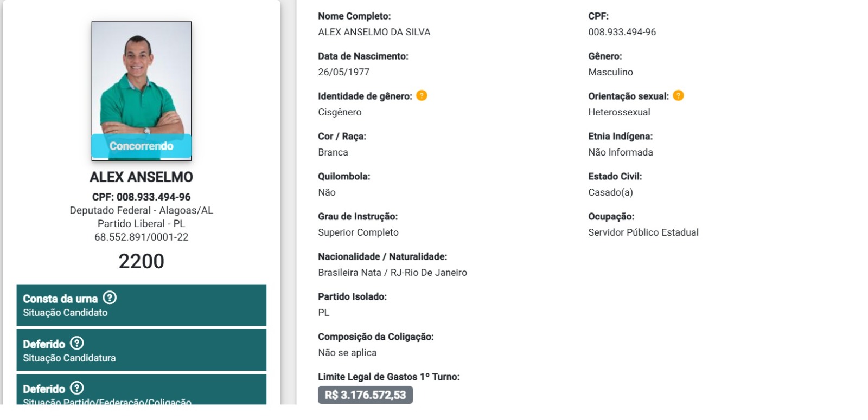Select the Consta da urna status panel

point(141,305)
